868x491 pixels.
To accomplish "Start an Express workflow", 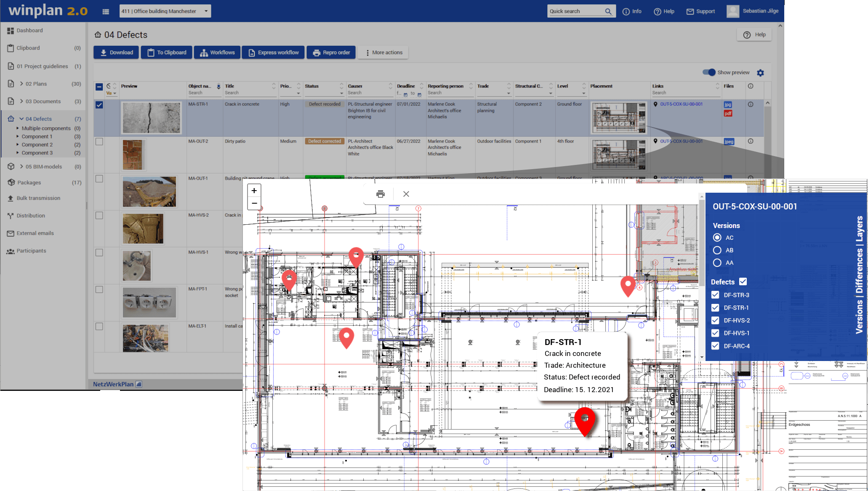I will tap(273, 53).
